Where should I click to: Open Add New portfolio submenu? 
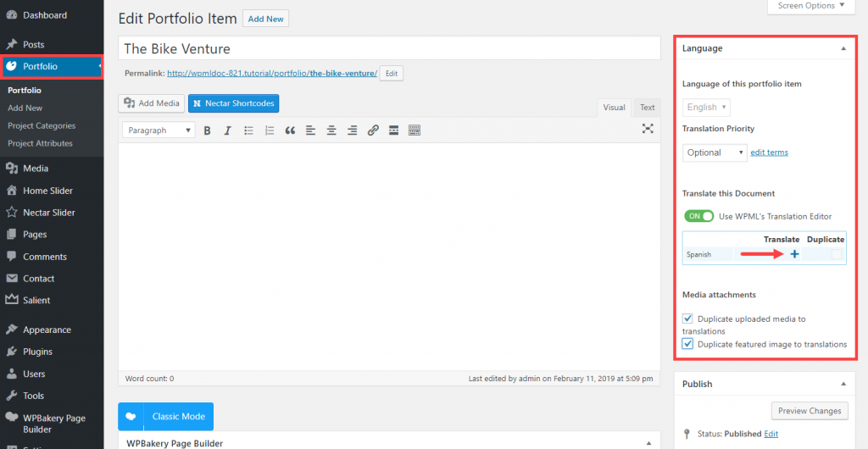click(25, 108)
